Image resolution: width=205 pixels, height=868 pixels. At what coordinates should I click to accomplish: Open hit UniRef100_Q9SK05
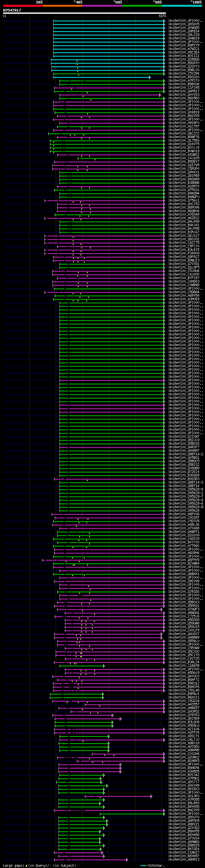click(x=184, y=24)
